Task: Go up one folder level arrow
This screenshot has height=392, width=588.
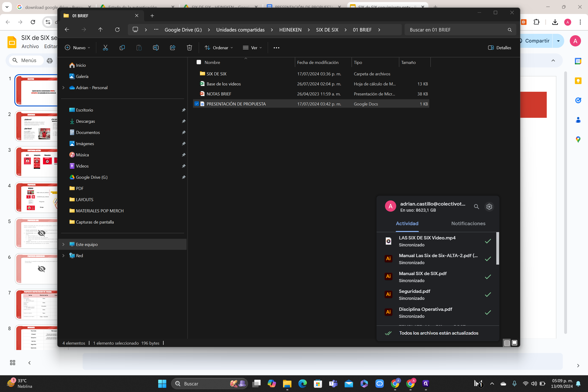Action: 101,29
